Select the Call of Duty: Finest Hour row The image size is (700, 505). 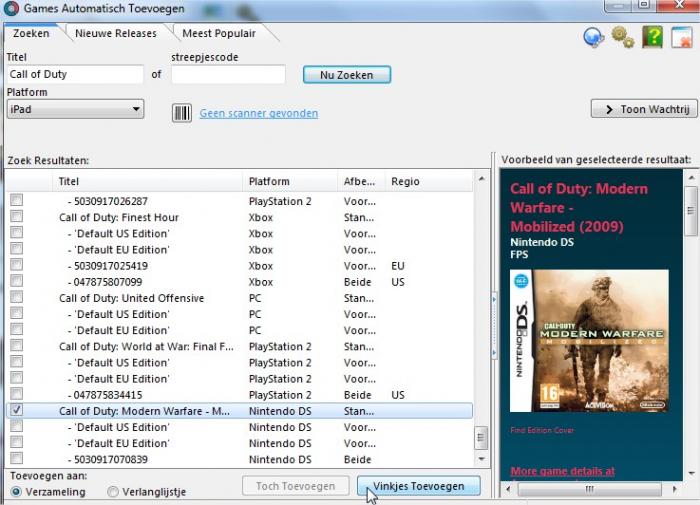pyautogui.click(x=239, y=217)
